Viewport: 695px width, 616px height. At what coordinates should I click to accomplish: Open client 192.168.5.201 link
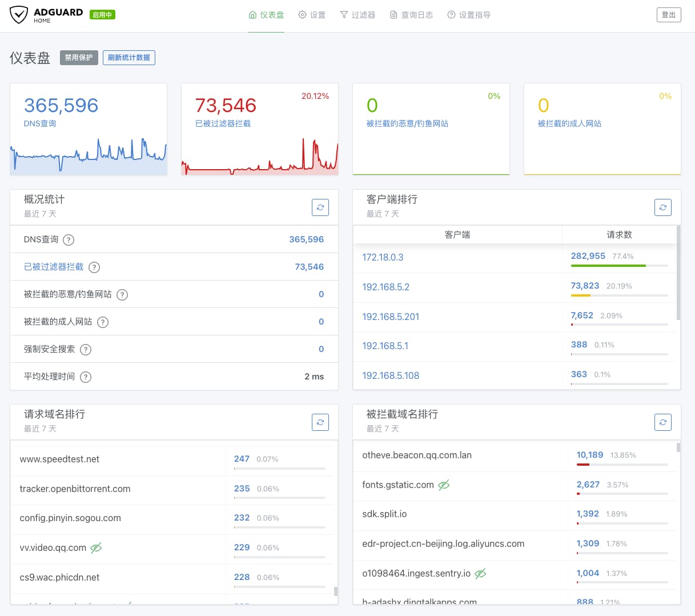(391, 317)
